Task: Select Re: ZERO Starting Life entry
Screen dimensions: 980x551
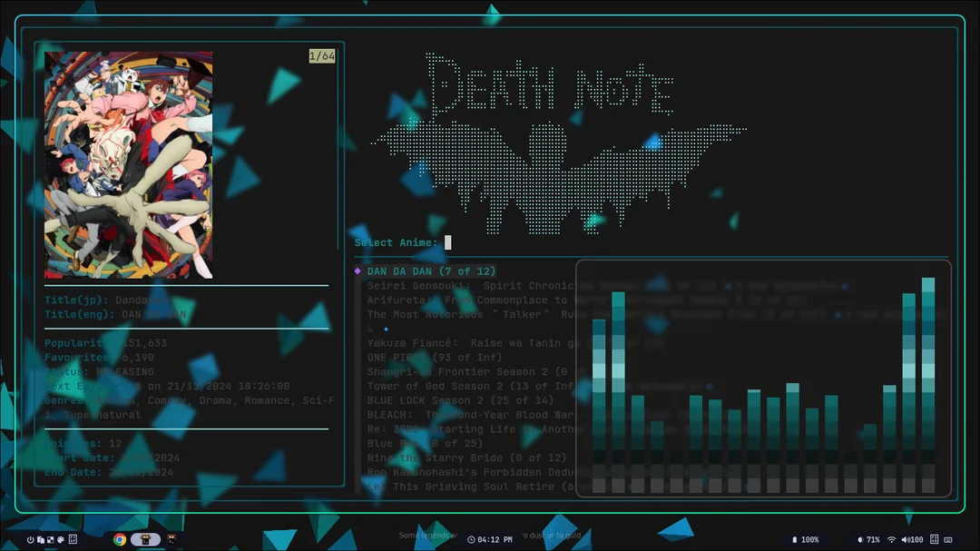Action: coord(470,429)
